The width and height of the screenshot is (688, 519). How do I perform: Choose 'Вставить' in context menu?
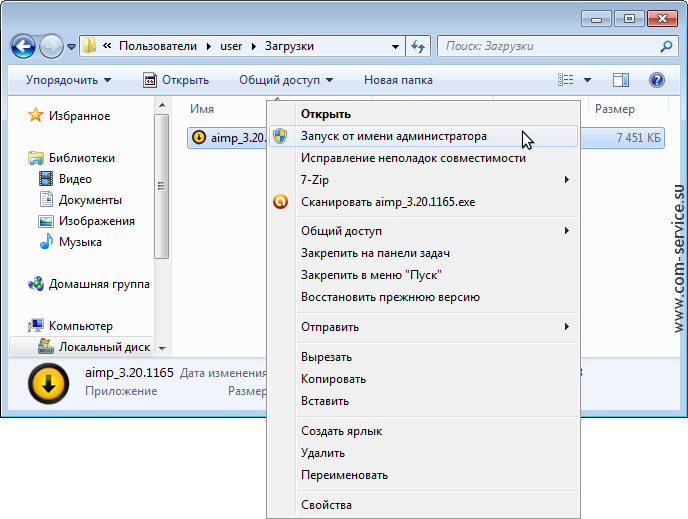(424, 401)
